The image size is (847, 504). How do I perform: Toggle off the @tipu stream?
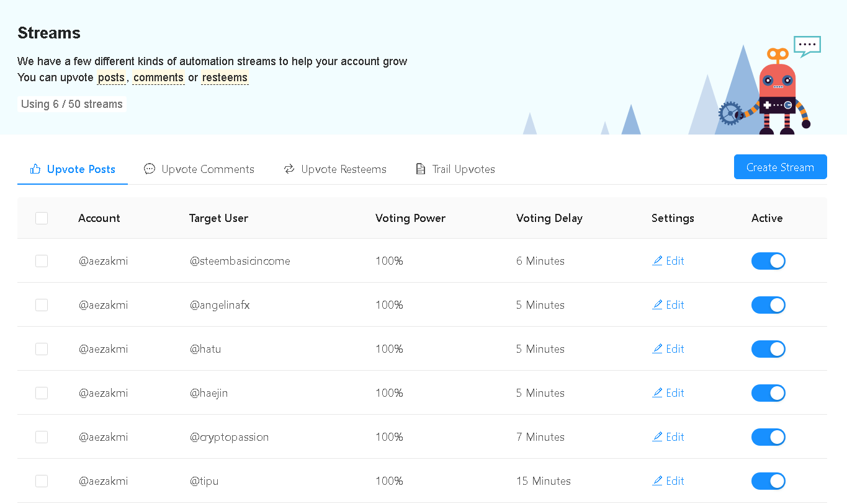click(x=768, y=481)
